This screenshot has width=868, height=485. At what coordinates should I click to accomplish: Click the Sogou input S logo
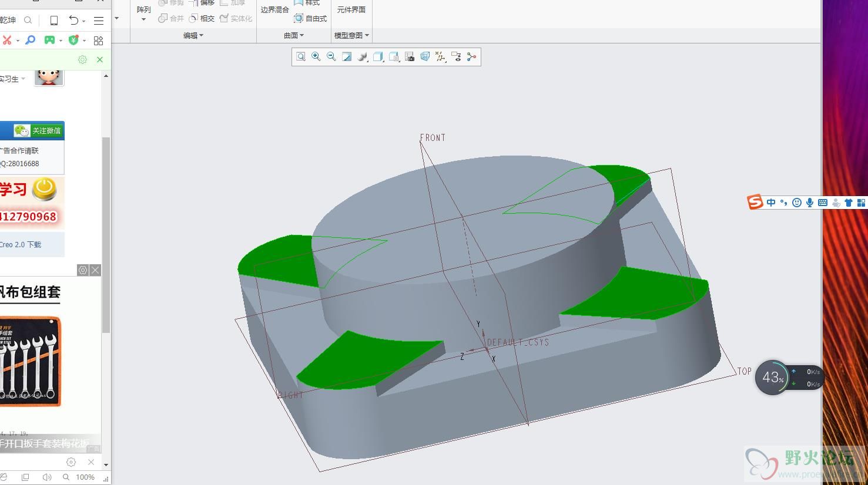click(755, 202)
